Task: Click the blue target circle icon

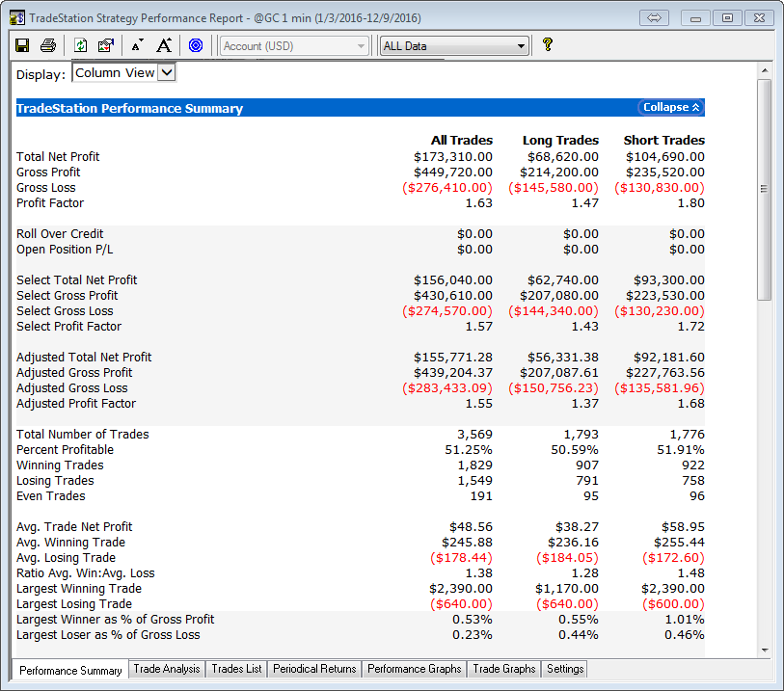Action: (196, 45)
